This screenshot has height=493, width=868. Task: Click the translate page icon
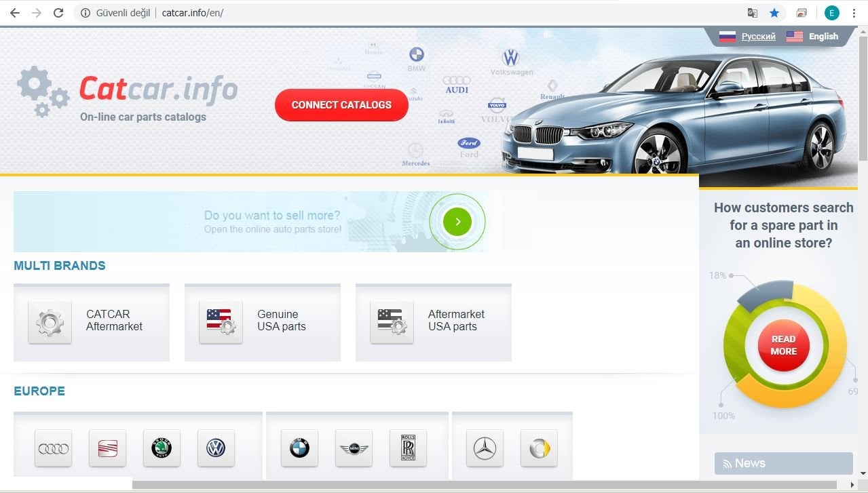click(753, 13)
